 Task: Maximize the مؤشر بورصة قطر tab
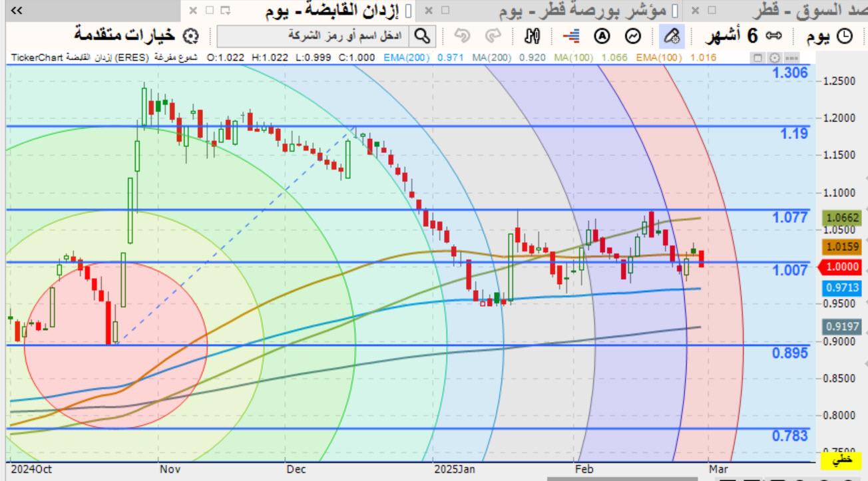tap(445, 11)
